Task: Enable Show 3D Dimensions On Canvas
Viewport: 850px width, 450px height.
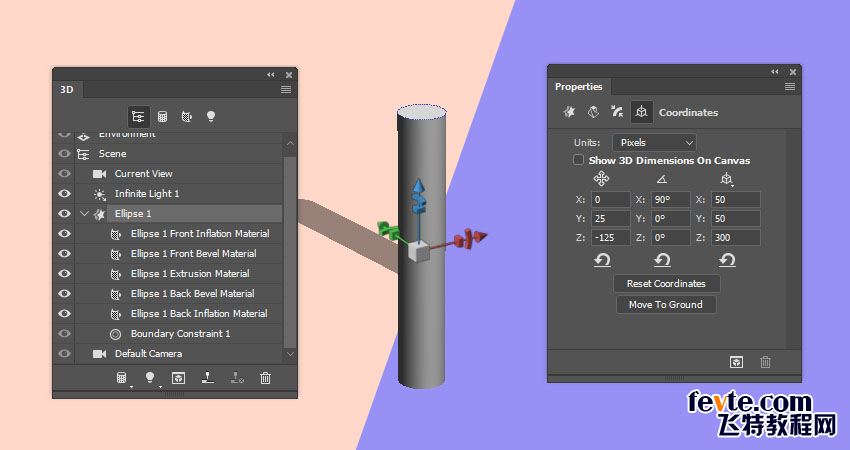Action: (x=578, y=160)
